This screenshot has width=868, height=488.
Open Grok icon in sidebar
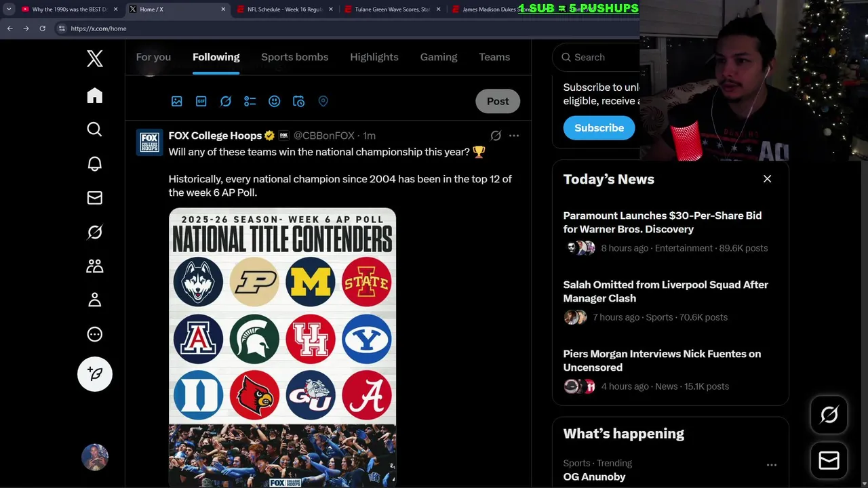coord(95,232)
